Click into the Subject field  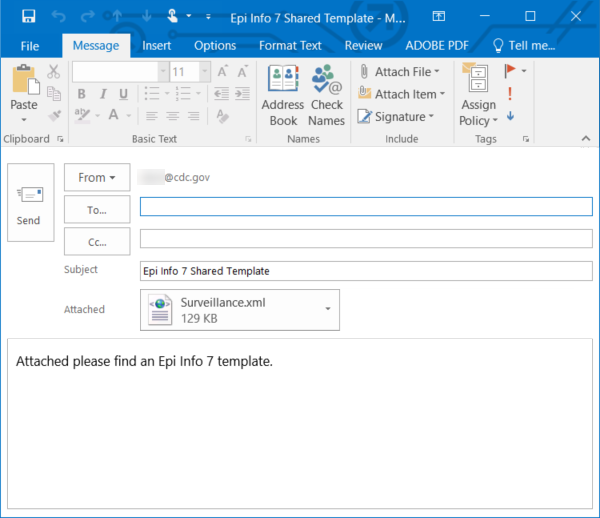[366, 271]
